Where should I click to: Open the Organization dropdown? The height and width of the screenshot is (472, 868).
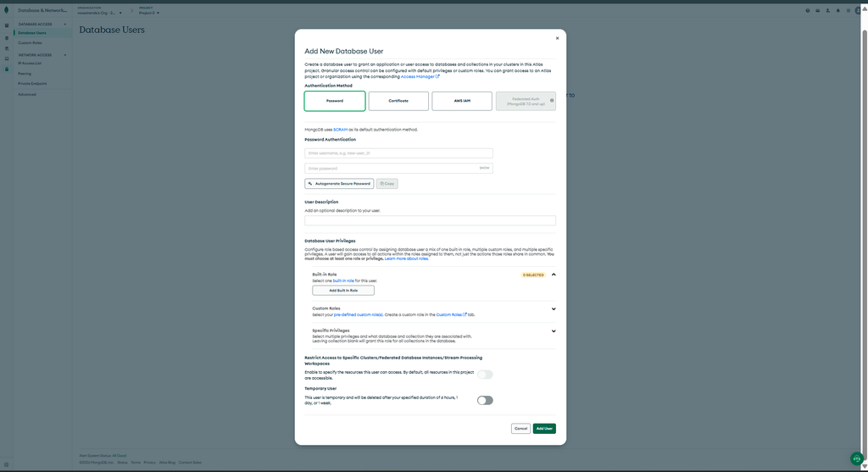(x=100, y=13)
